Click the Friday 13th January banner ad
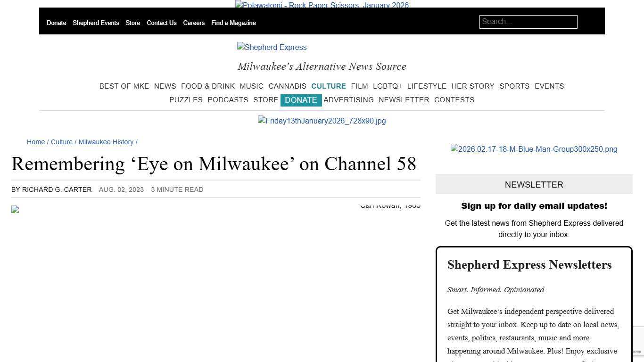 322,121
